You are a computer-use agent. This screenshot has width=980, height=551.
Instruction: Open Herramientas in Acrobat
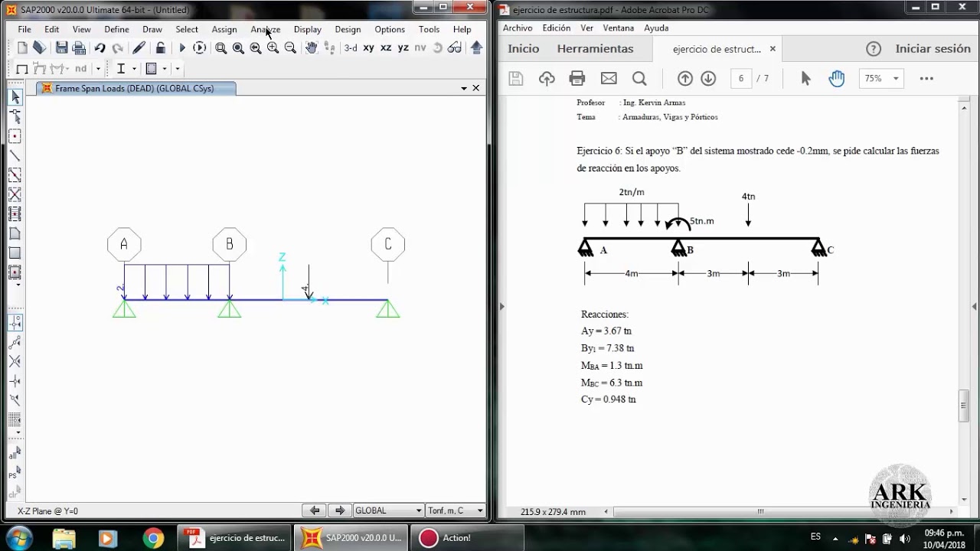tap(595, 48)
